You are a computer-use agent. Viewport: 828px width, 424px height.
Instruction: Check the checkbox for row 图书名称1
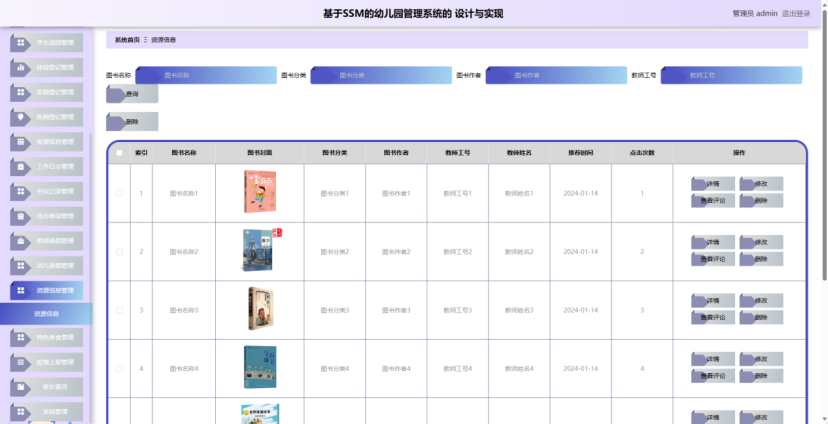pyautogui.click(x=119, y=193)
